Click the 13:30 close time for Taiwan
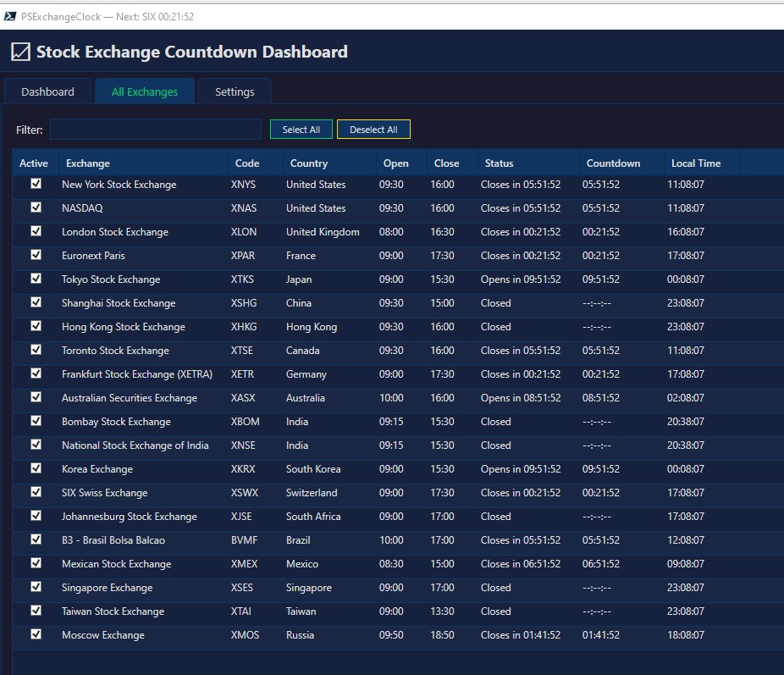The width and height of the screenshot is (784, 675). pos(442,611)
